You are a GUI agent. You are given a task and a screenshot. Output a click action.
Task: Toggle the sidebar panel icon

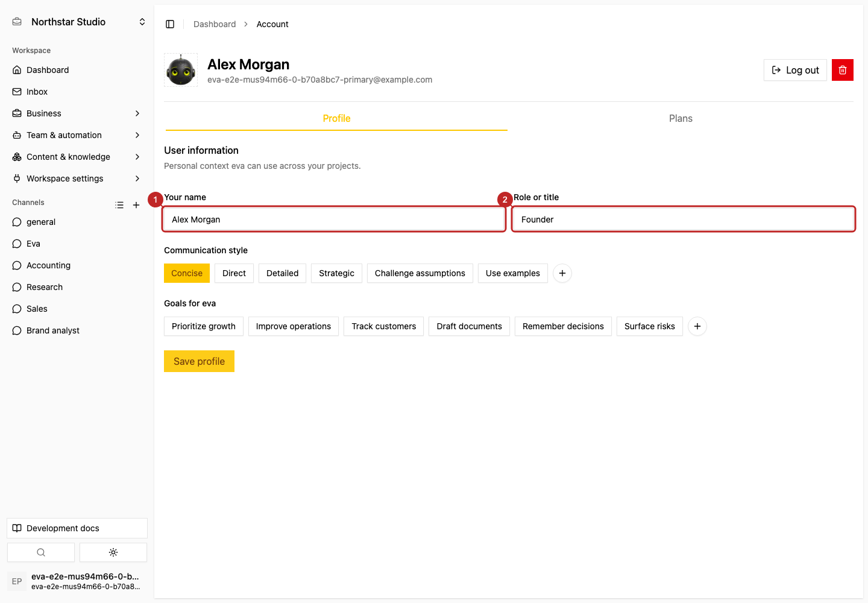click(x=170, y=24)
